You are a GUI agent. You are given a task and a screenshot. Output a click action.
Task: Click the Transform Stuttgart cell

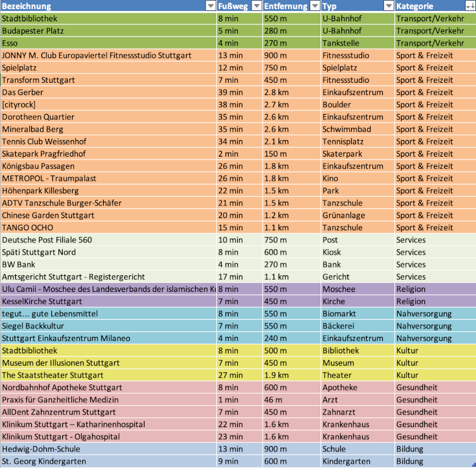108,80
